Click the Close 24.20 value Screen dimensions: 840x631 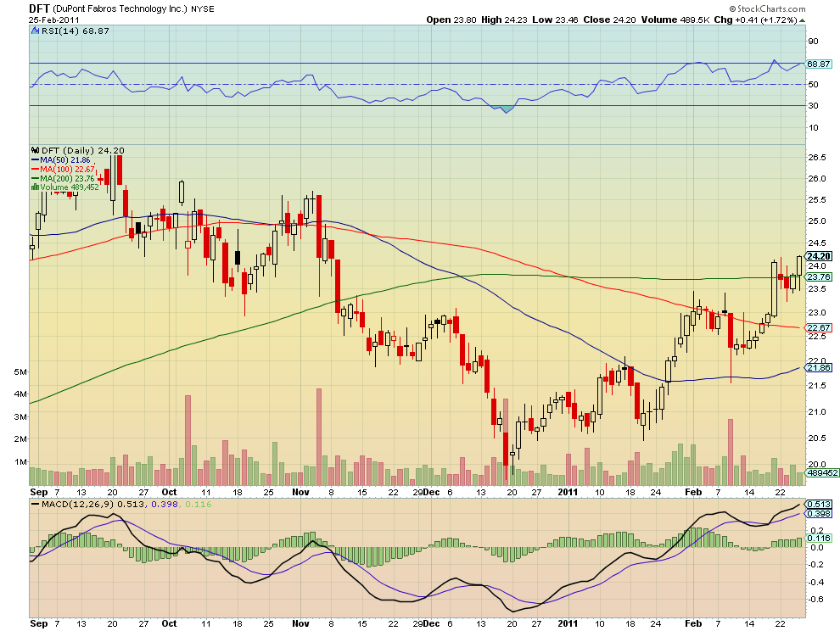[610, 20]
